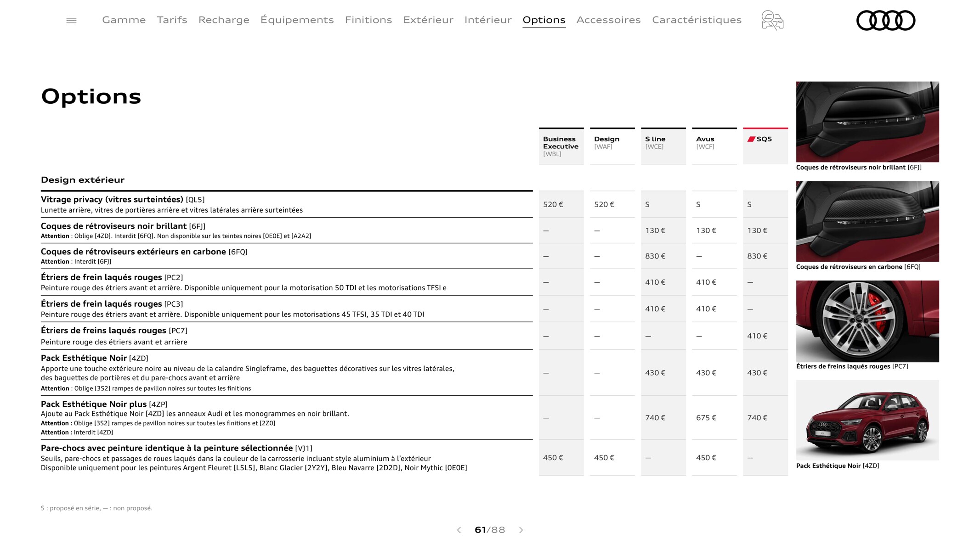Image resolution: width=980 pixels, height=551 pixels.
Task: Select the Finitions tab
Action: click(368, 20)
